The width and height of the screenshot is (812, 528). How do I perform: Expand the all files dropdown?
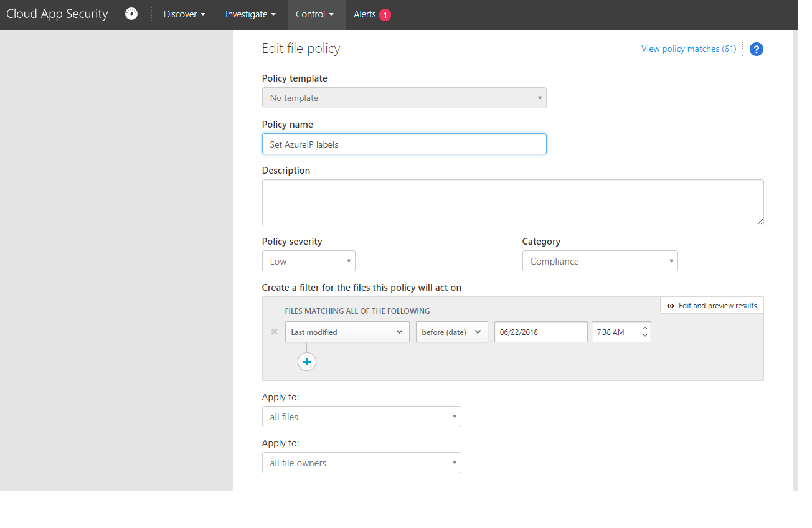(x=361, y=417)
